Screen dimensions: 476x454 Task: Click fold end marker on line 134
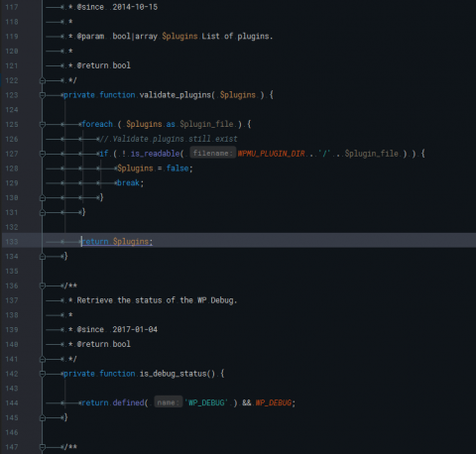click(43, 257)
